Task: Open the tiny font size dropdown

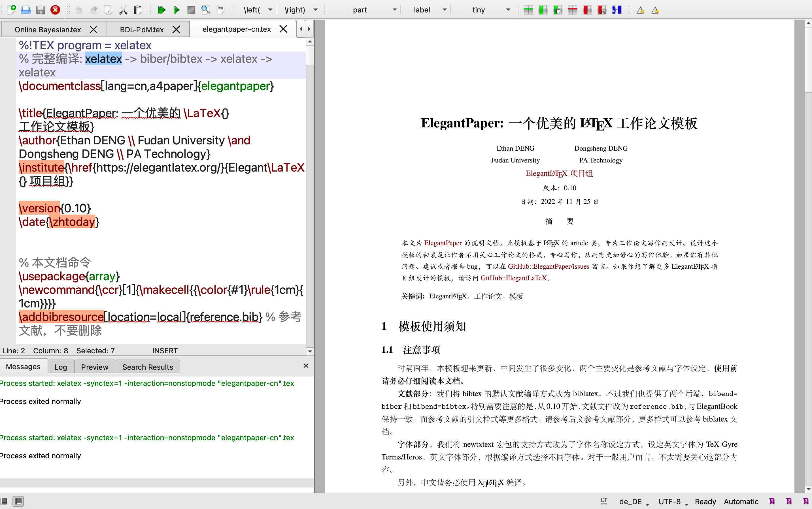Action: click(x=508, y=10)
